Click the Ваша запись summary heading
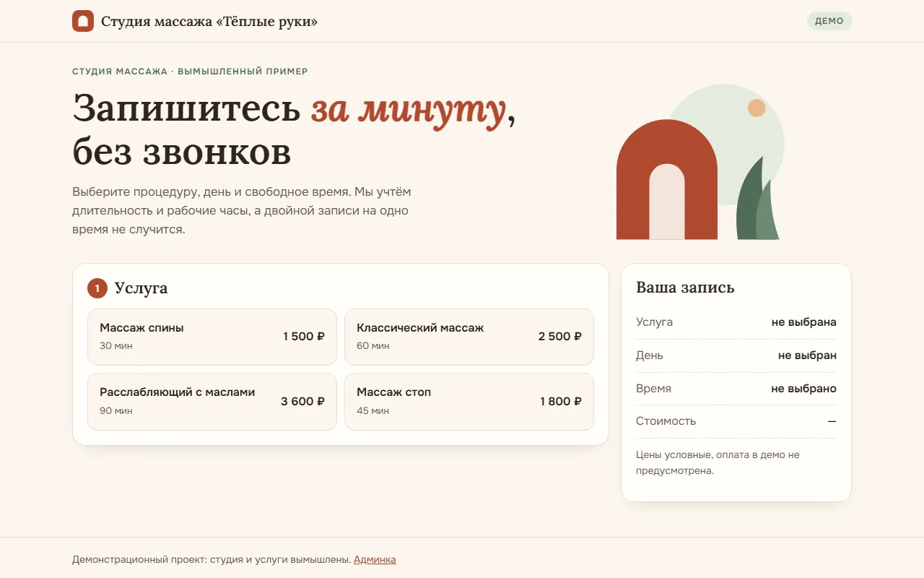 (x=685, y=288)
